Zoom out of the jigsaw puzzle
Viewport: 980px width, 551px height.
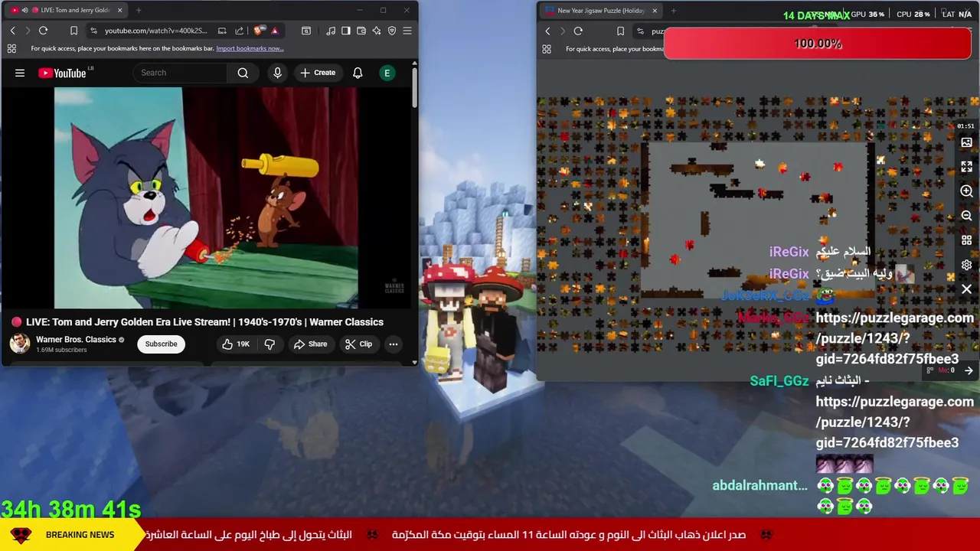966,216
